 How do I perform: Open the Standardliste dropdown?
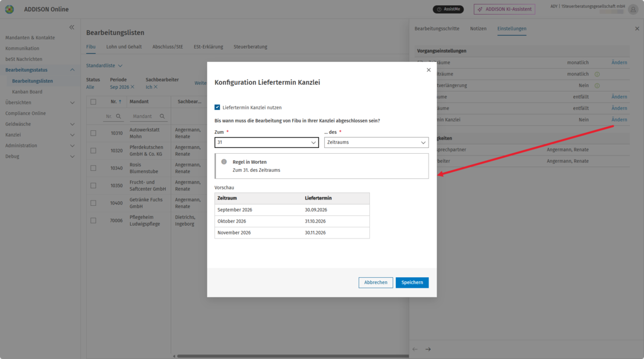pyautogui.click(x=104, y=65)
